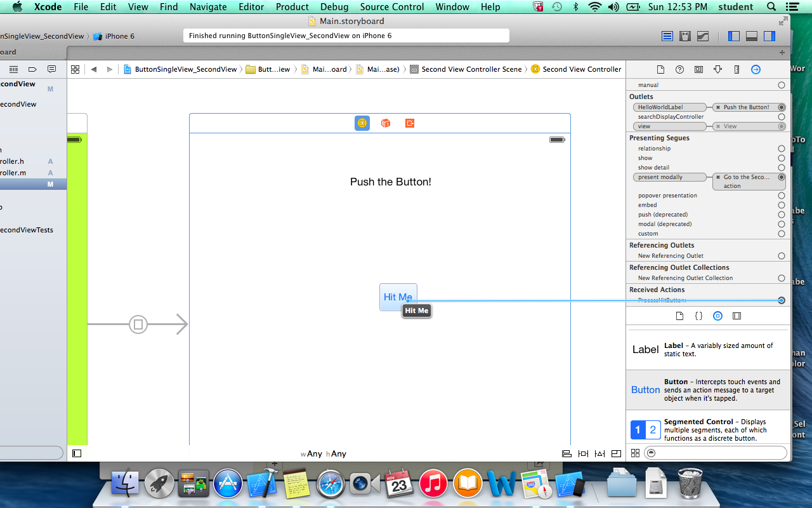Click the First Responder cube icon
Viewport: 812px width, 508px height.
[x=386, y=123]
